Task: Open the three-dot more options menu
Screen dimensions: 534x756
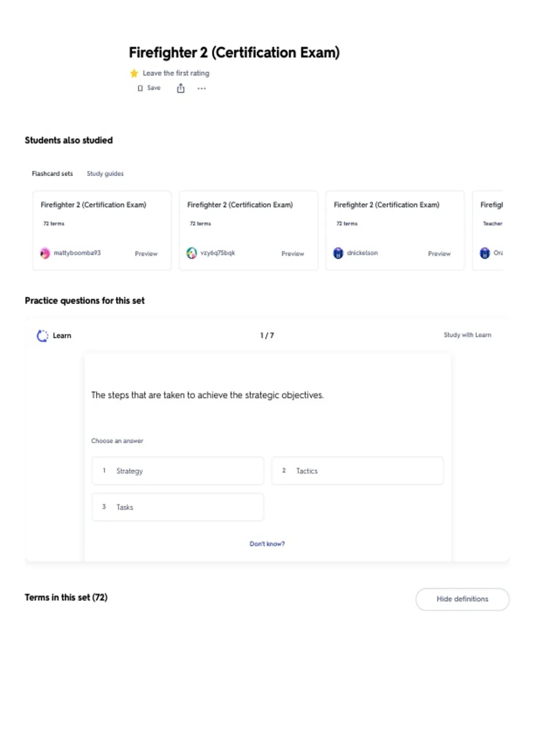Action: (202, 88)
